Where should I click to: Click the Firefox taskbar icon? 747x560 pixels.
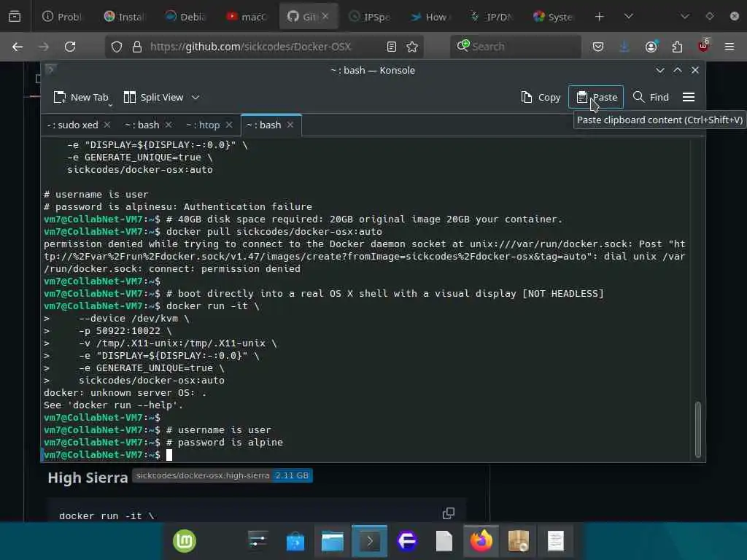point(481,542)
